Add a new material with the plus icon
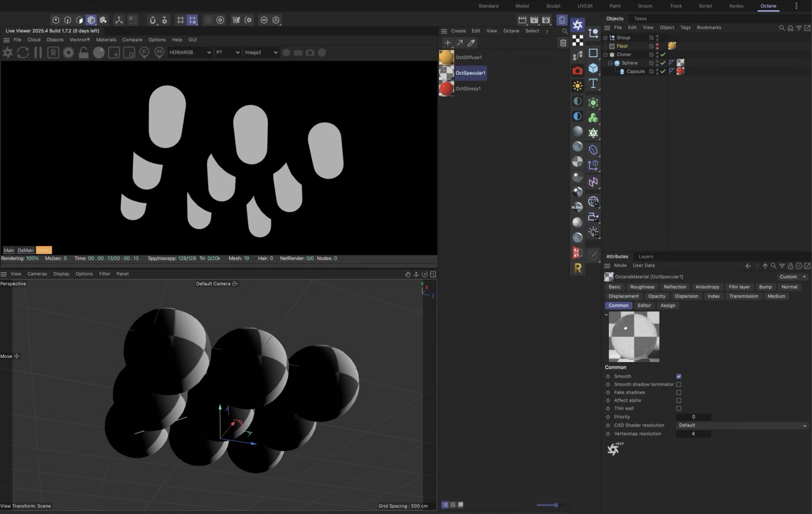Screen dimensions: 812x514 click(x=447, y=43)
